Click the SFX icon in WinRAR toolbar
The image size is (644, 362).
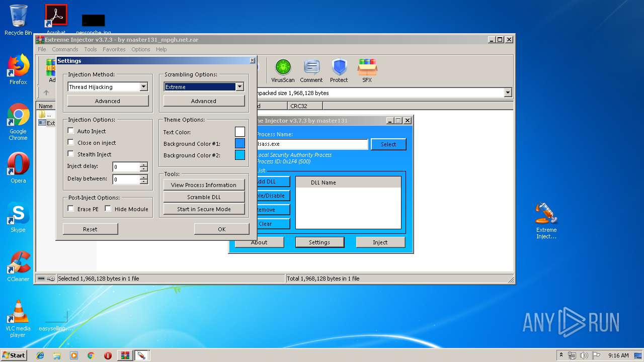click(367, 71)
